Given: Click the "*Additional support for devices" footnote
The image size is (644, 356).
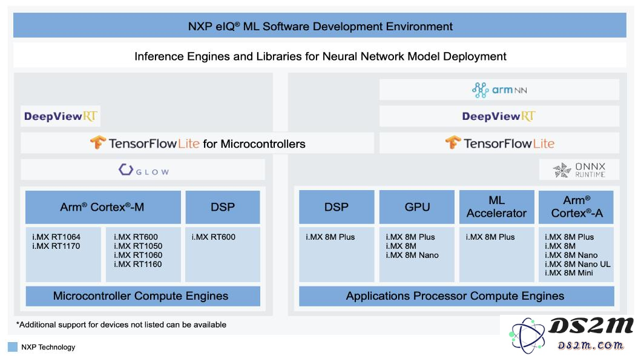Looking at the screenshot, I should click(x=121, y=325).
